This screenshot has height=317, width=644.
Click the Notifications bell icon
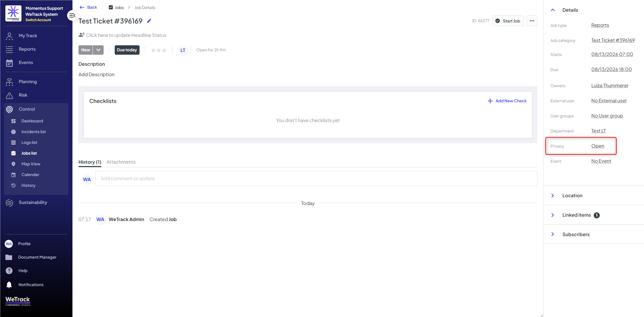coord(9,285)
